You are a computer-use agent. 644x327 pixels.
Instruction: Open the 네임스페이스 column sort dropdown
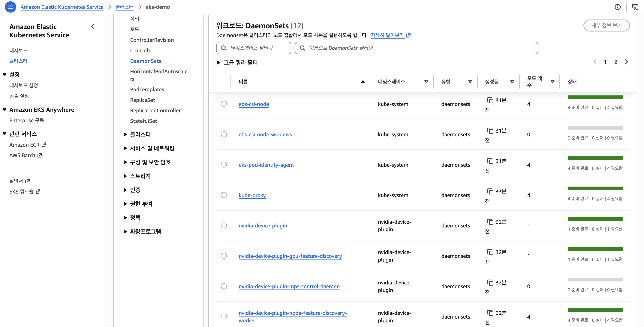[426, 82]
